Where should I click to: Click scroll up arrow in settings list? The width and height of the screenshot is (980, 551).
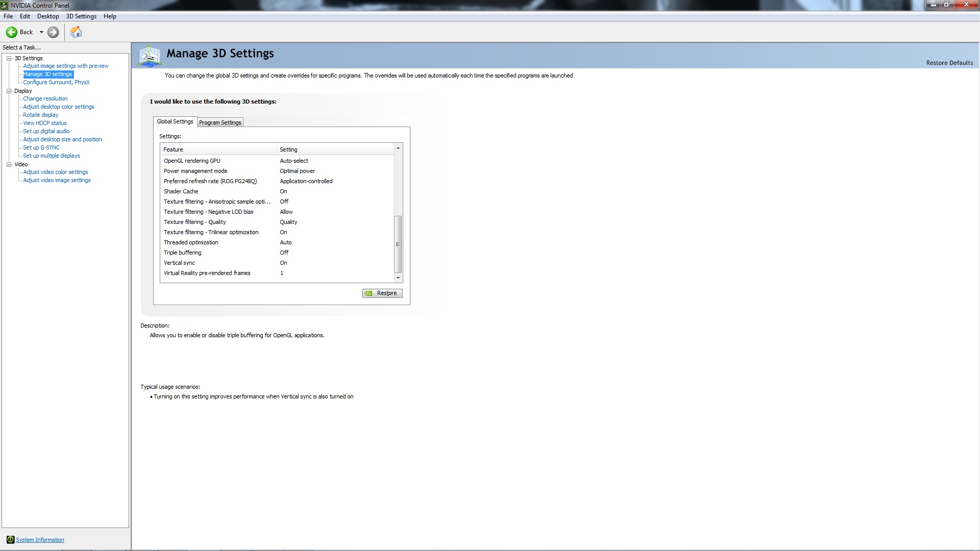click(398, 148)
